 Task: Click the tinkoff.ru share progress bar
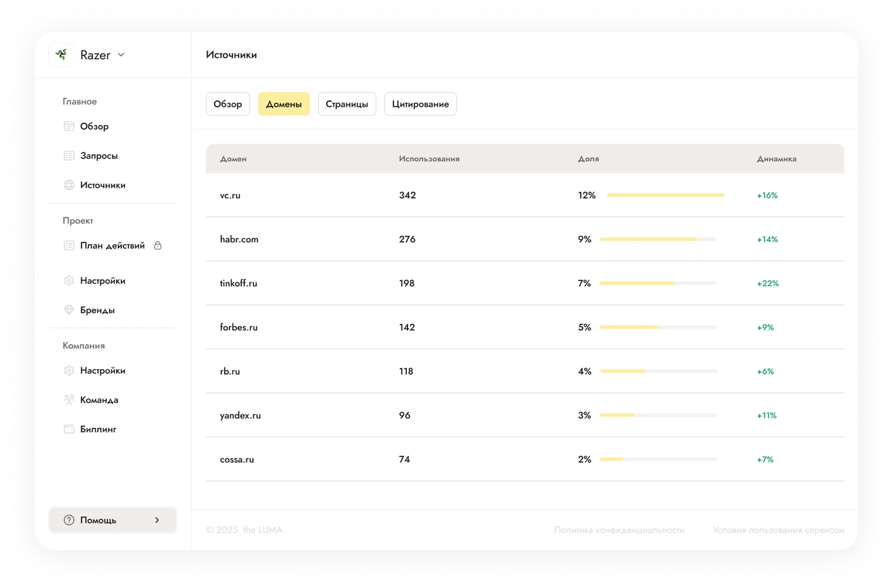point(658,283)
